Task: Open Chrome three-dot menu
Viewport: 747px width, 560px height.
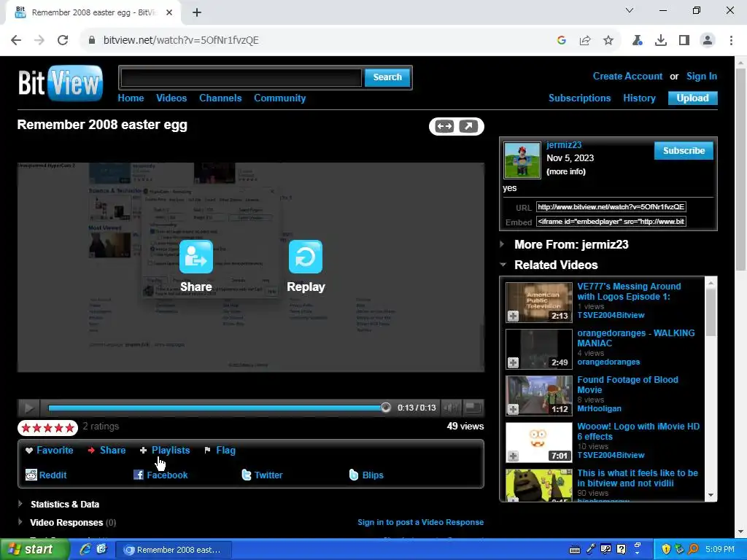Action: click(731, 41)
